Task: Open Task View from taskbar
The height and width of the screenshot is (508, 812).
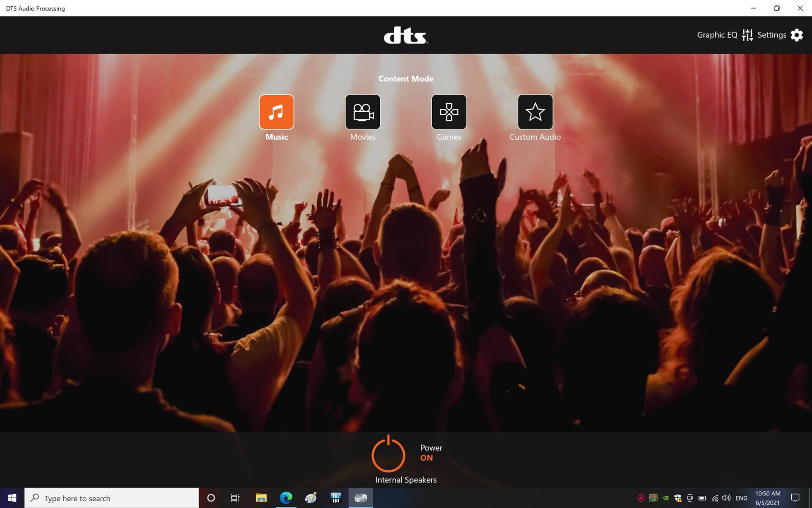Action: (235, 498)
